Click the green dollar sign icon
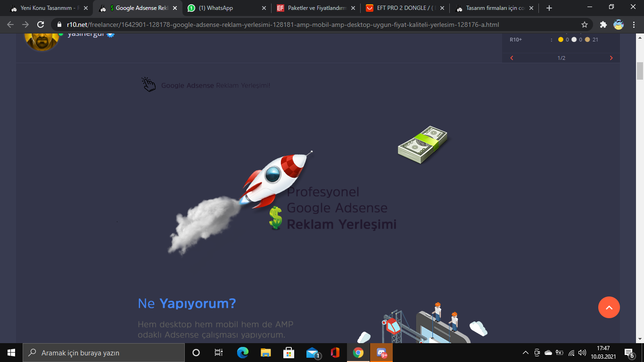The height and width of the screenshot is (362, 644). point(275,218)
